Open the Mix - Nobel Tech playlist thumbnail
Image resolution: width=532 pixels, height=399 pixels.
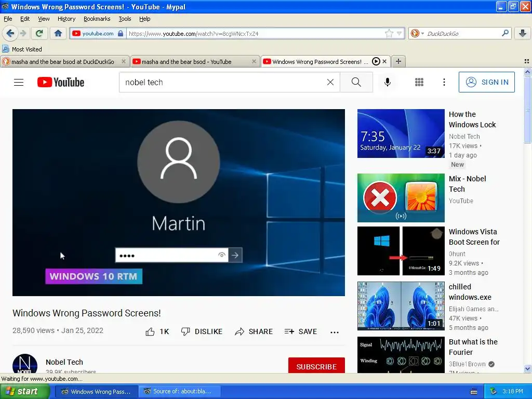click(401, 198)
